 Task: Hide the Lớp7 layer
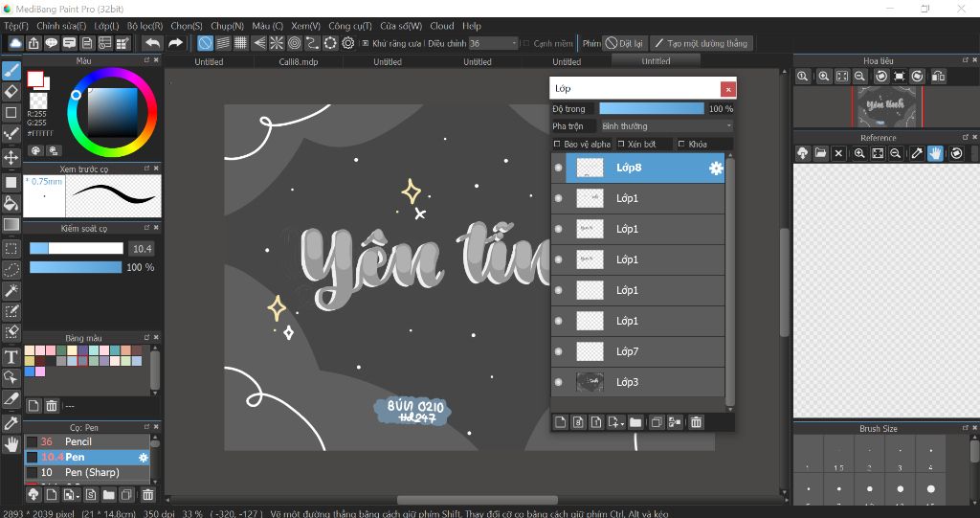tap(559, 351)
